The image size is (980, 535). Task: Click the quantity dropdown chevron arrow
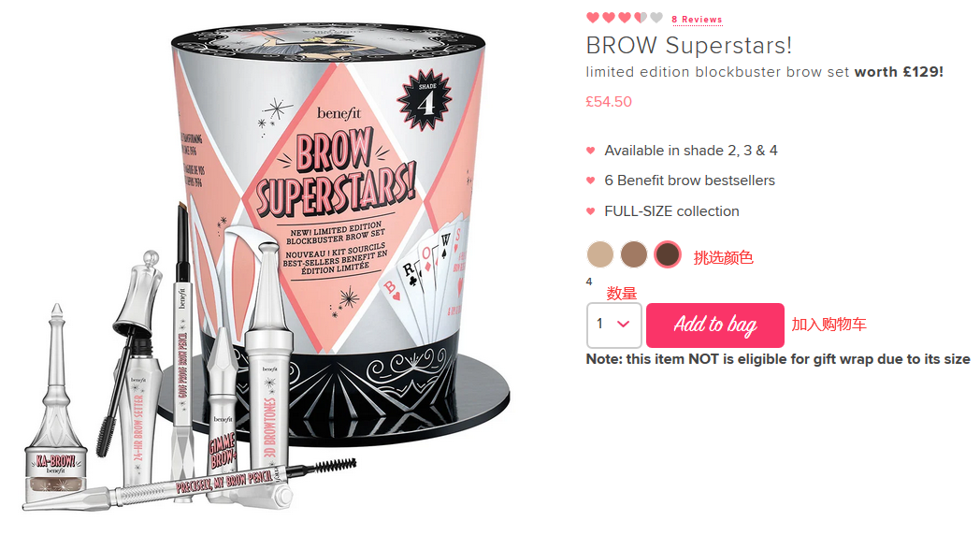[x=623, y=324]
